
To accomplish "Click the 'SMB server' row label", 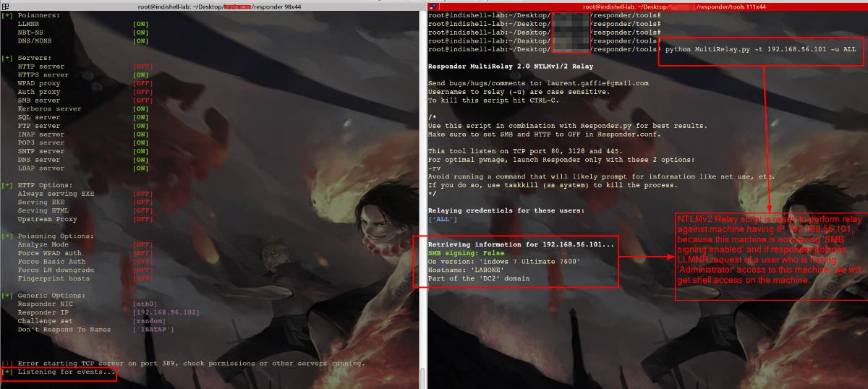I will coord(39,101).
